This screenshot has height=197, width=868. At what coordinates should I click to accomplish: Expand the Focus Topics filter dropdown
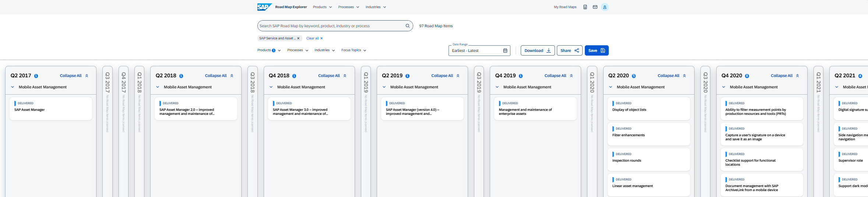point(354,50)
